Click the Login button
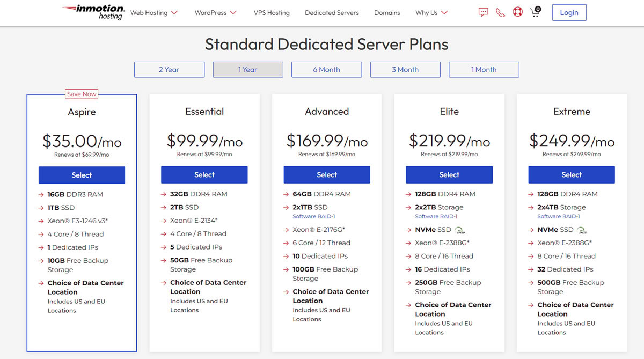Image resolution: width=644 pixels, height=359 pixels. coord(569,12)
